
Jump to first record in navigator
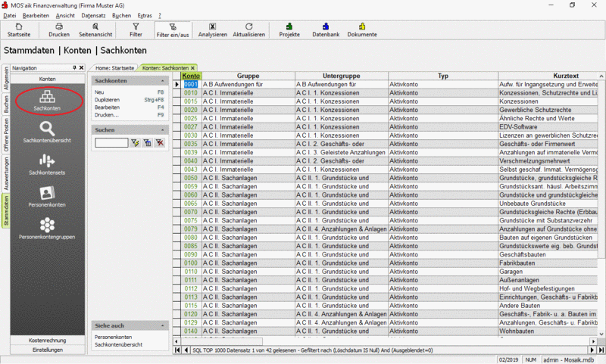pos(177,350)
